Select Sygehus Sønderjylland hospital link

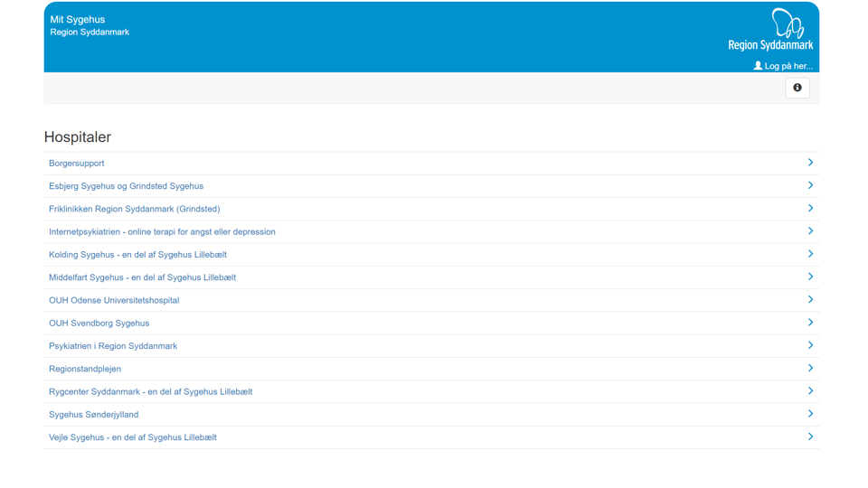coord(93,415)
